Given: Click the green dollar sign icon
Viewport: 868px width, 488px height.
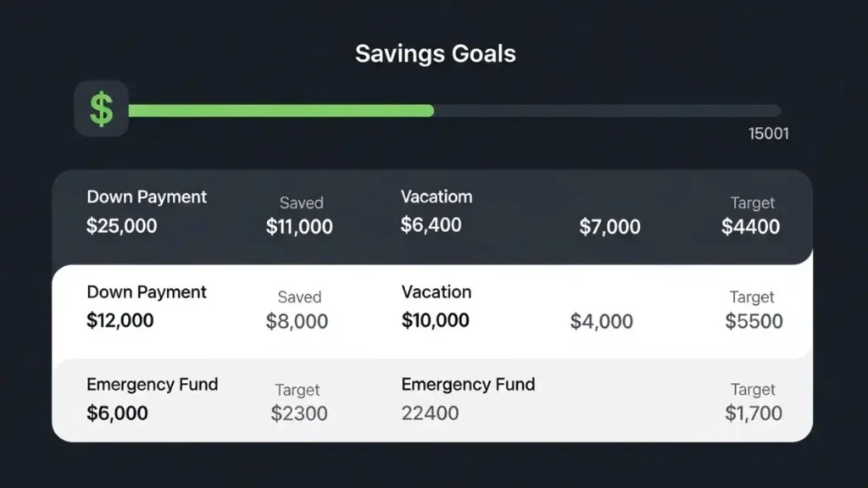Looking at the screenshot, I should click(x=102, y=108).
